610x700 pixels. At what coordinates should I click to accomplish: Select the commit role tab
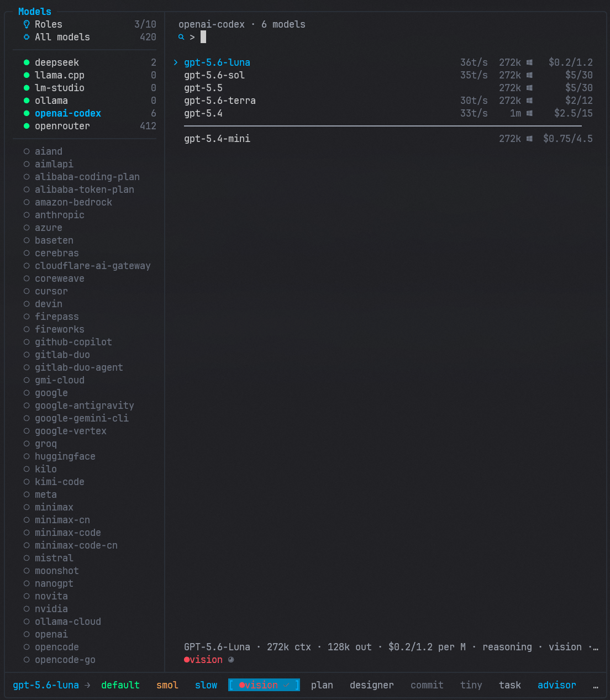click(x=427, y=685)
